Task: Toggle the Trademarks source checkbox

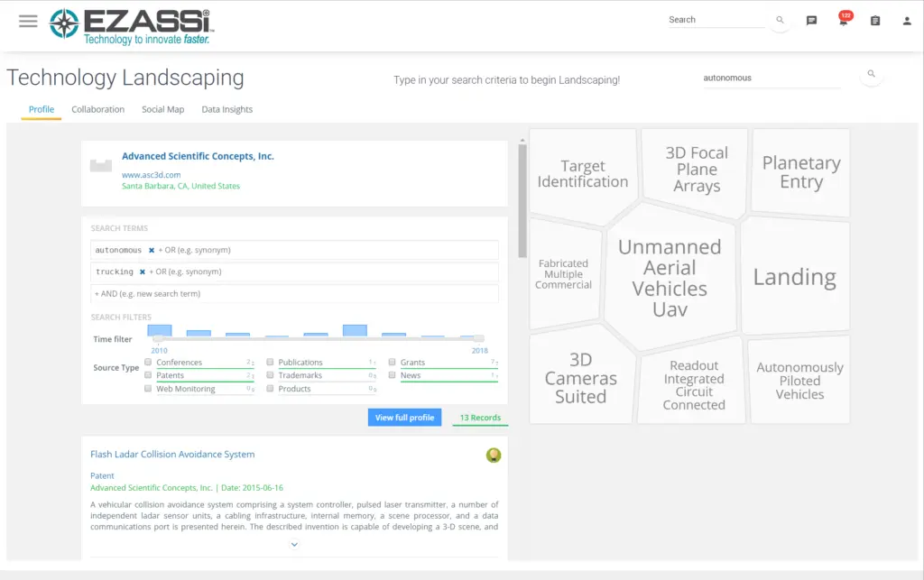Action: pos(270,375)
